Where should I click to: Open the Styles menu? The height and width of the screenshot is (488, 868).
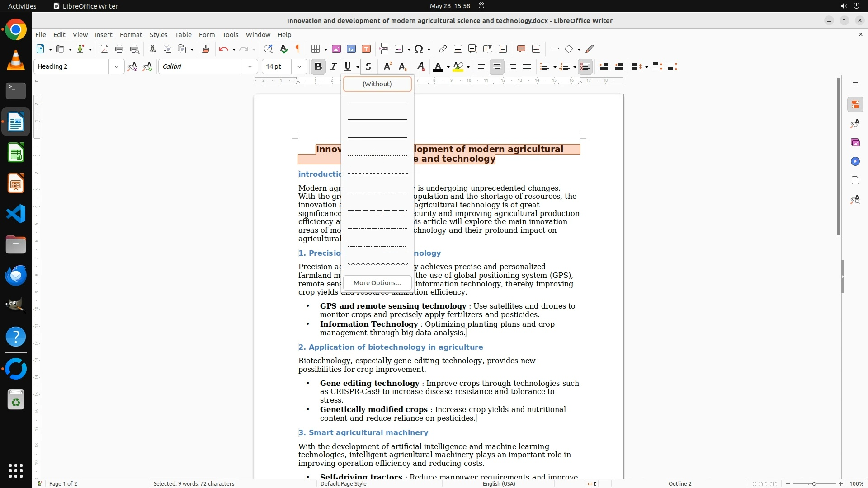pos(158,34)
